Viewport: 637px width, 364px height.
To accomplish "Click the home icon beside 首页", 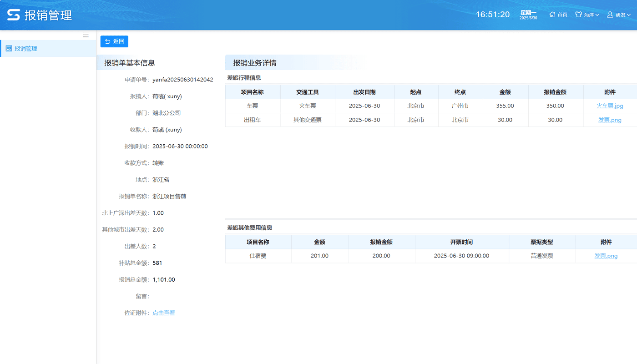I will click(552, 15).
